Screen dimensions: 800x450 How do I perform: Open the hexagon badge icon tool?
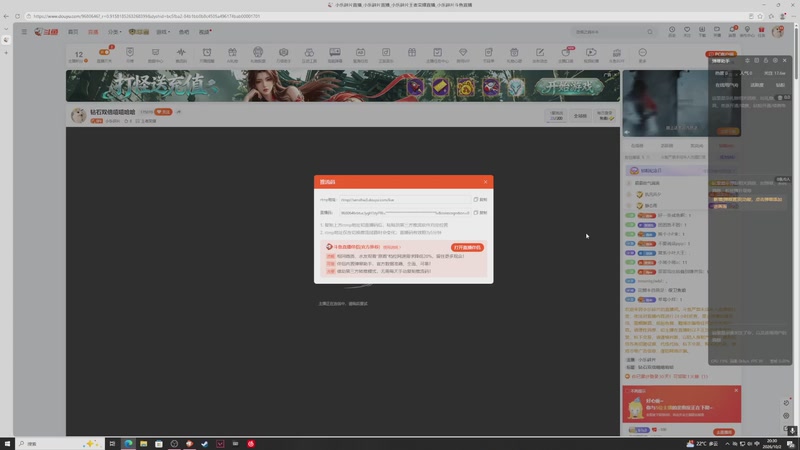click(x=283, y=53)
